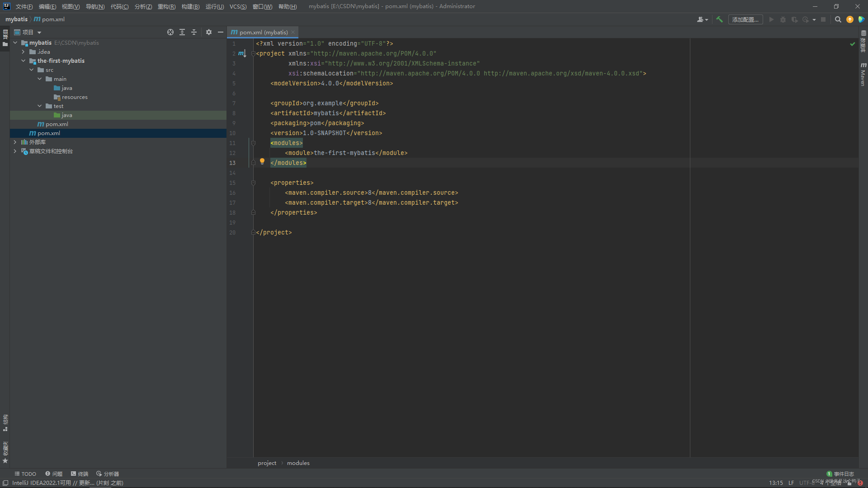Fold the modules tag on line 11
868x488 pixels.
point(253,143)
